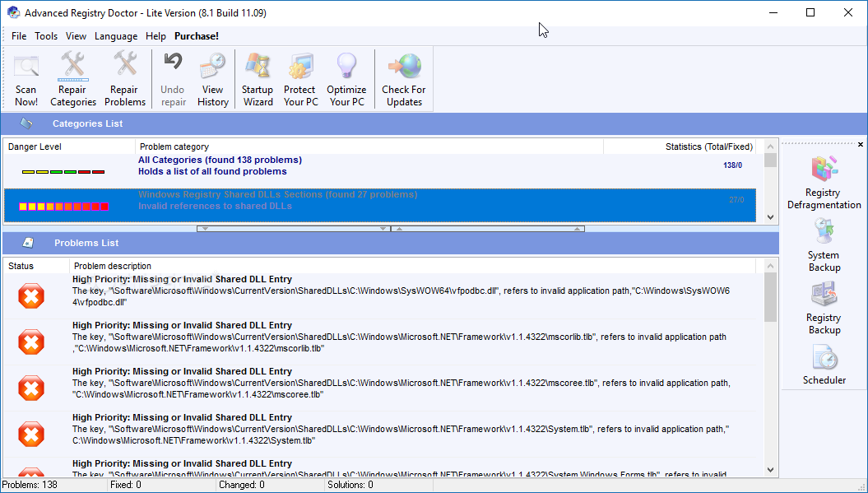Click Problem description column header
This screenshot has width=868, height=493.
[412, 266]
